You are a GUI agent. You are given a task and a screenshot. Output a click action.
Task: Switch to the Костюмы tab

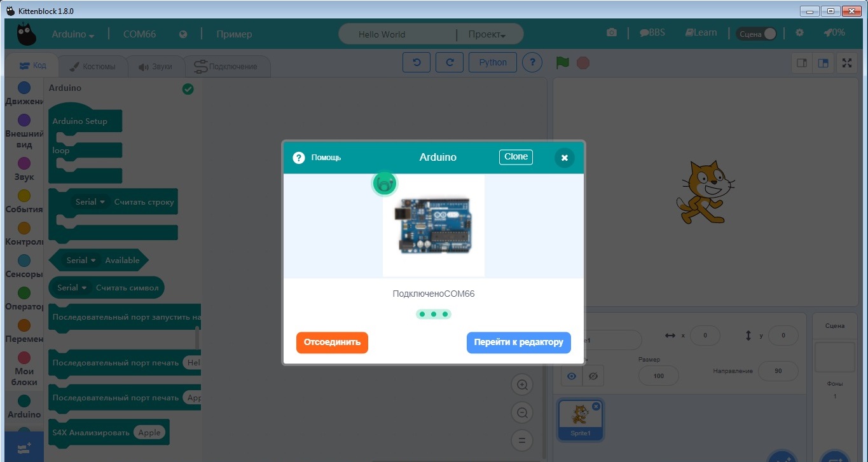(x=92, y=66)
